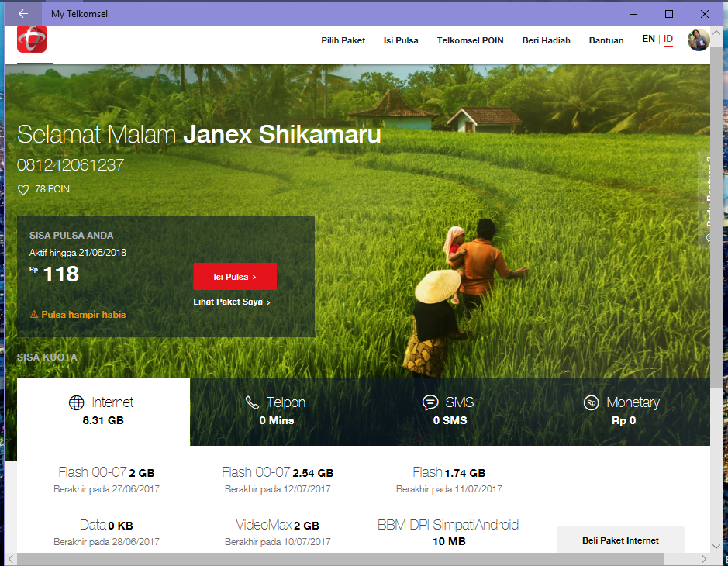This screenshot has height=566, width=728.
Task: Open the Beri Hadiah menu
Action: click(x=546, y=40)
